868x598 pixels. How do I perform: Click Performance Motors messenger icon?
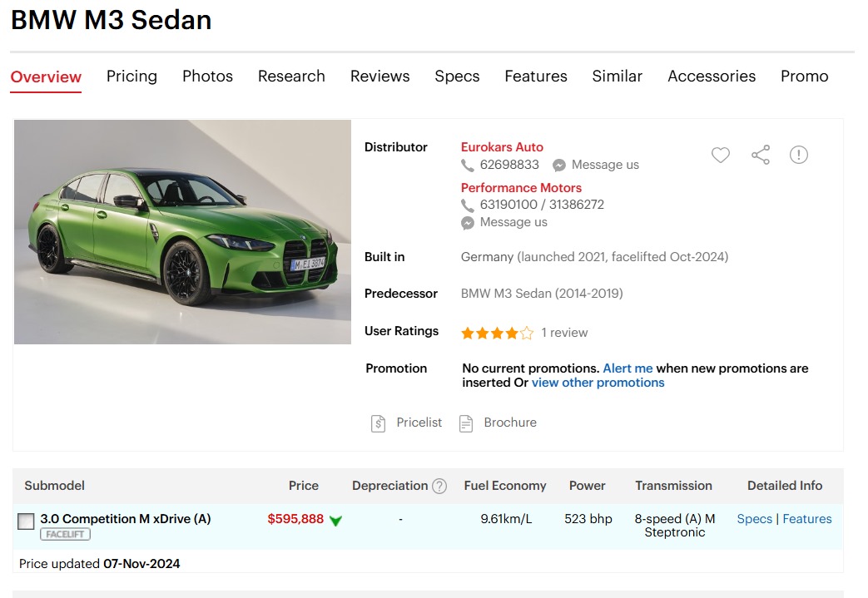pos(468,223)
